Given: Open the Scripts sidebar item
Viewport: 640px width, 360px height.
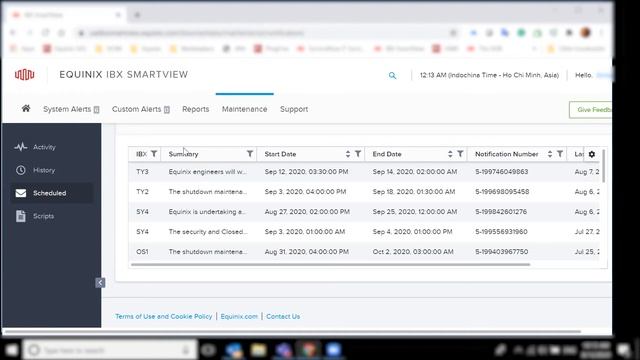Looking at the screenshot, I should click(x=43, y=216).
